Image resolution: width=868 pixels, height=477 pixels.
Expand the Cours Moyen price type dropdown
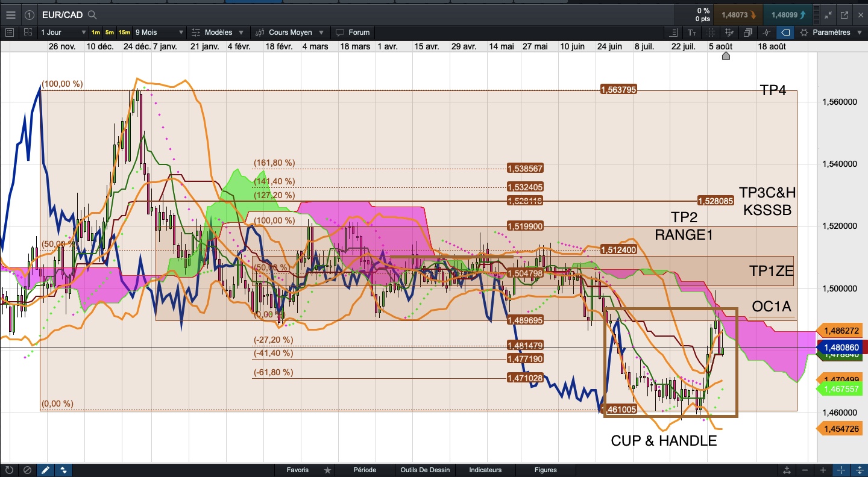(291, 33)
